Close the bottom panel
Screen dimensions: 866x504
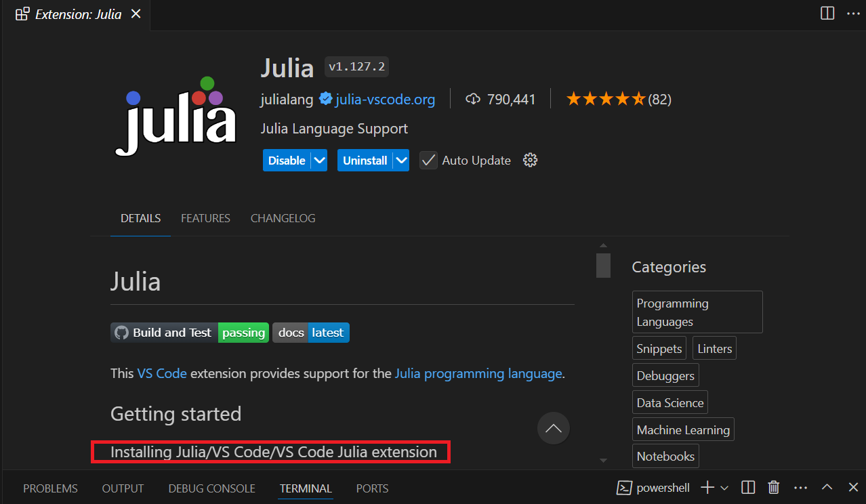point(853,488)
